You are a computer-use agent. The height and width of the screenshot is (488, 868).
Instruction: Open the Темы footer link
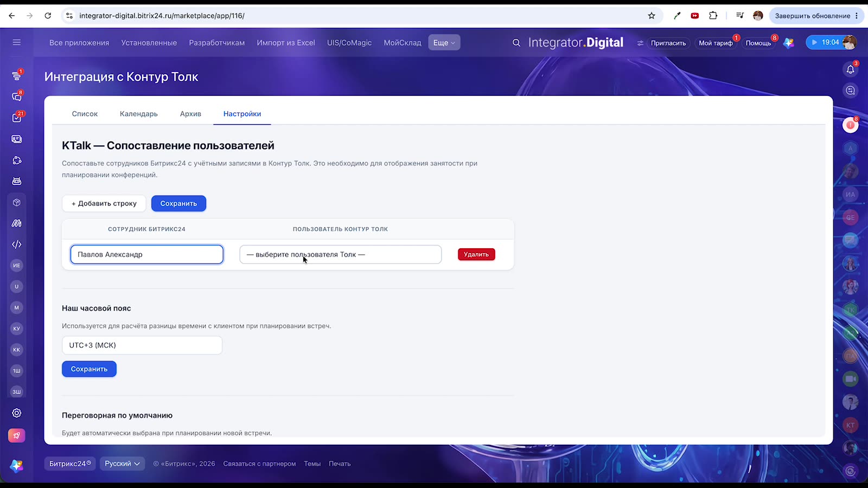pyautogui.click(x=312, y=464)
